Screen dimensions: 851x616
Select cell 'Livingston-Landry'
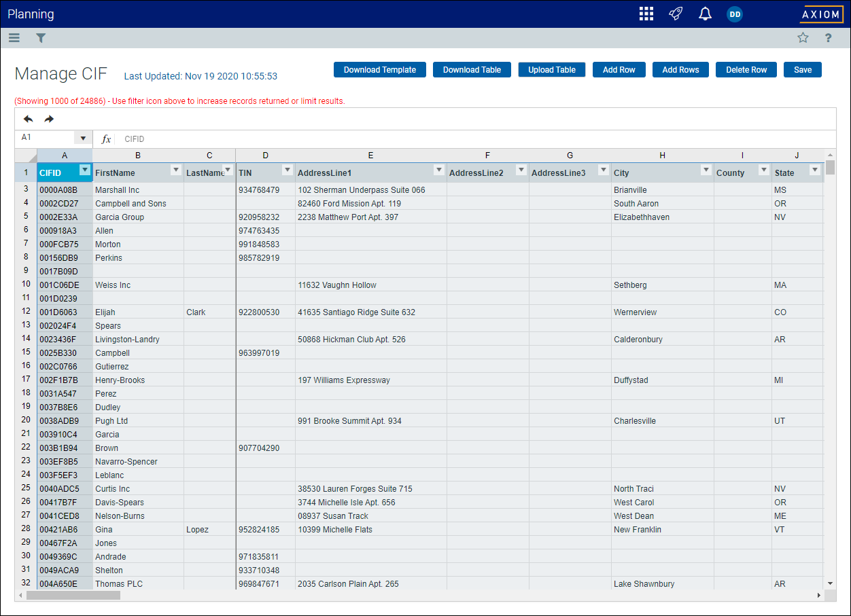click(138, 339)
